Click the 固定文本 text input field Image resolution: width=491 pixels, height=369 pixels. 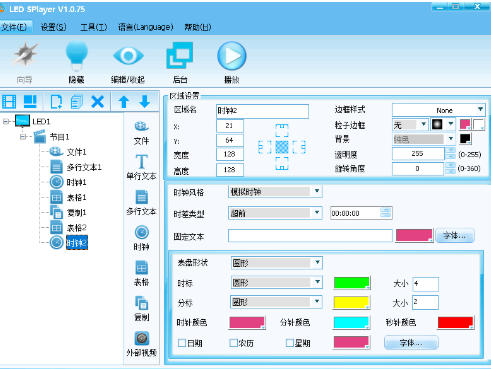point(310,236)
